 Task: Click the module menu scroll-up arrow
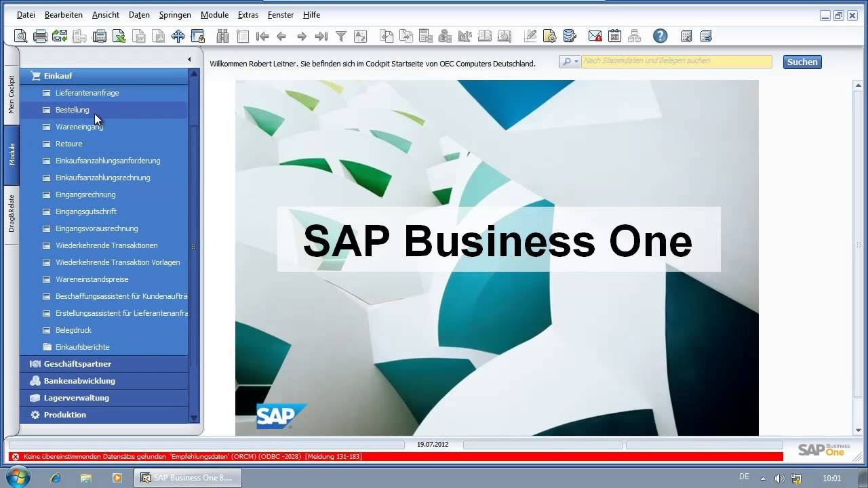tap(194, 73)
